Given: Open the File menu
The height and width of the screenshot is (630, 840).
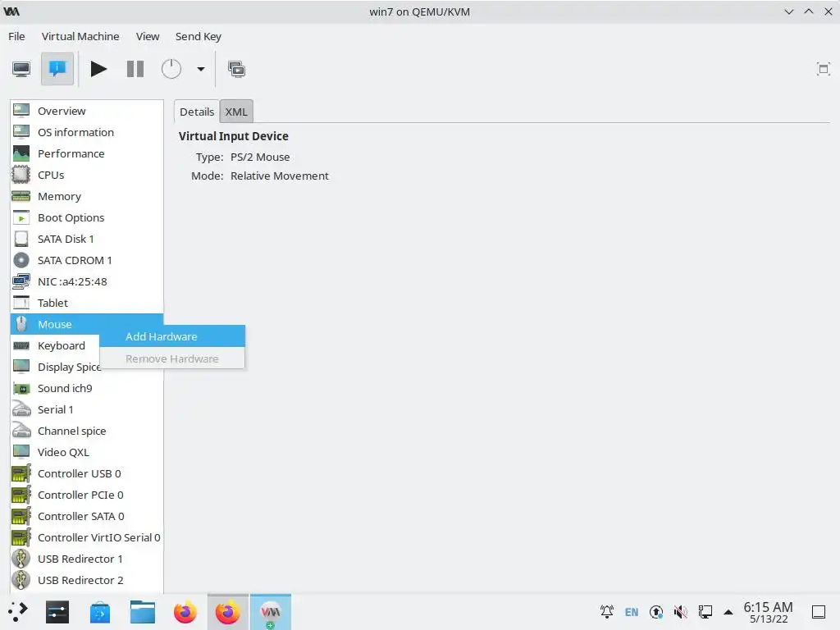Looking at the screenshot, I should (x=16, y=36).
